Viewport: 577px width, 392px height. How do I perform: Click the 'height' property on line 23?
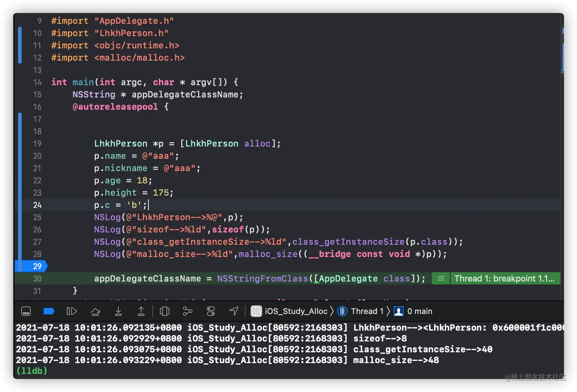point(121,193)
